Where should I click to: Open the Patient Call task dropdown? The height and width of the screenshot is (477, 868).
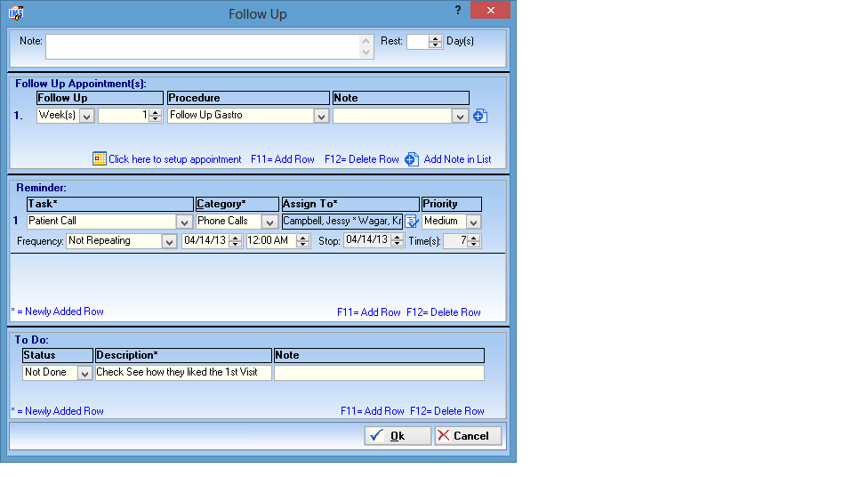(x=184, y=222)
